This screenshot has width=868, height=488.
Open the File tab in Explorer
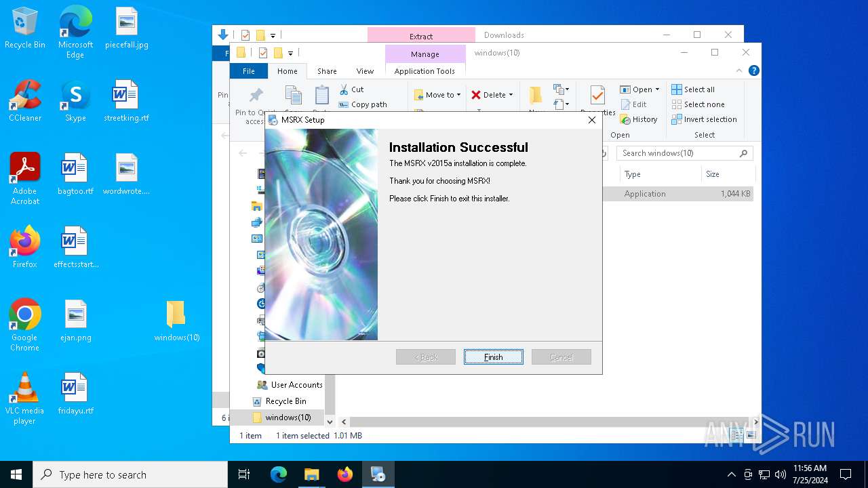pyautogui.click(x=249, y=71)
